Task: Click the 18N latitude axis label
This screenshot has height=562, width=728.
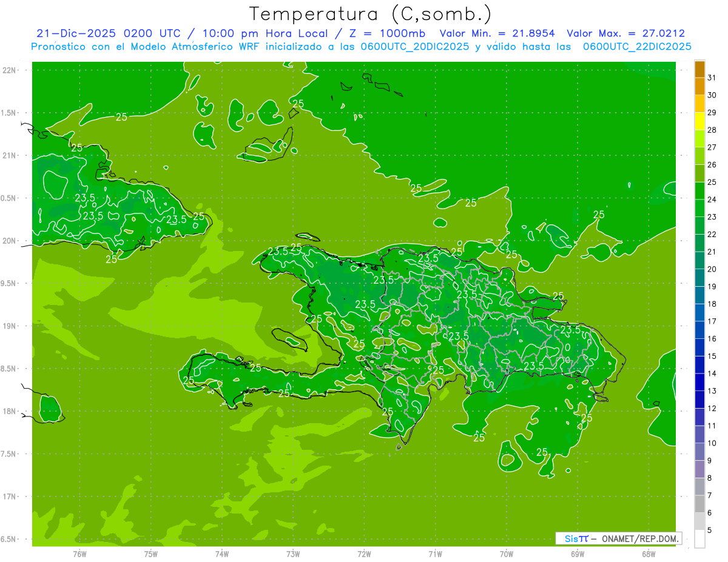Action: 9,411
